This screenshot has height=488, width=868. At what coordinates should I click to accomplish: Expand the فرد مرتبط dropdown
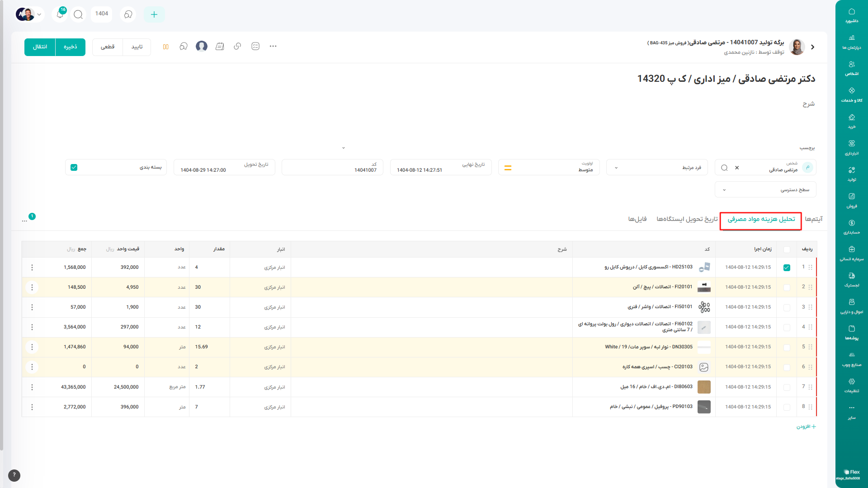[616, 168]
